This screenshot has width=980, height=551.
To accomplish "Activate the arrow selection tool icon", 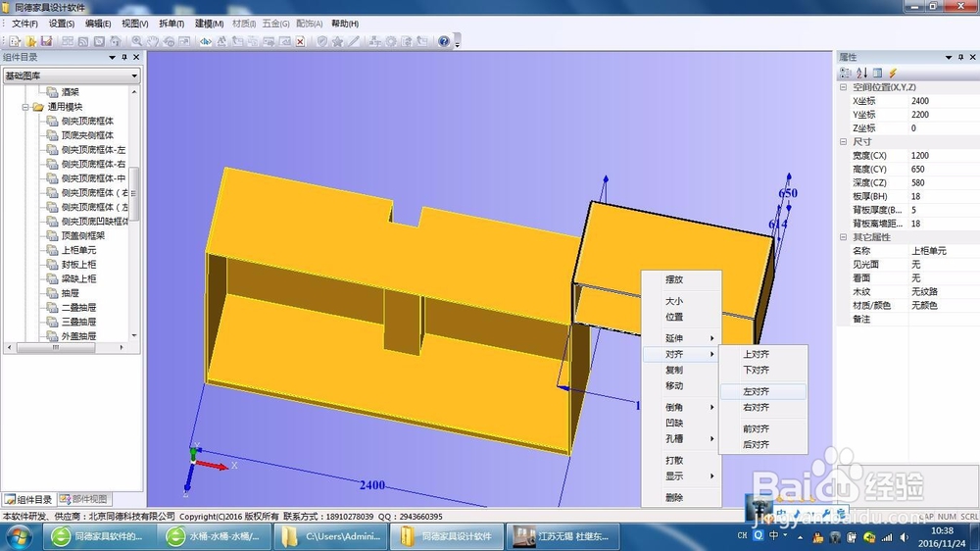I will coord(206,41).
